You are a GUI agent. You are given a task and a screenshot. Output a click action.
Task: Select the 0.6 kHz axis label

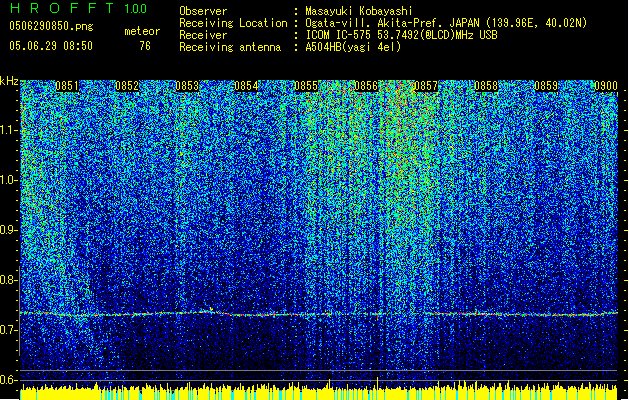point(9,380)
